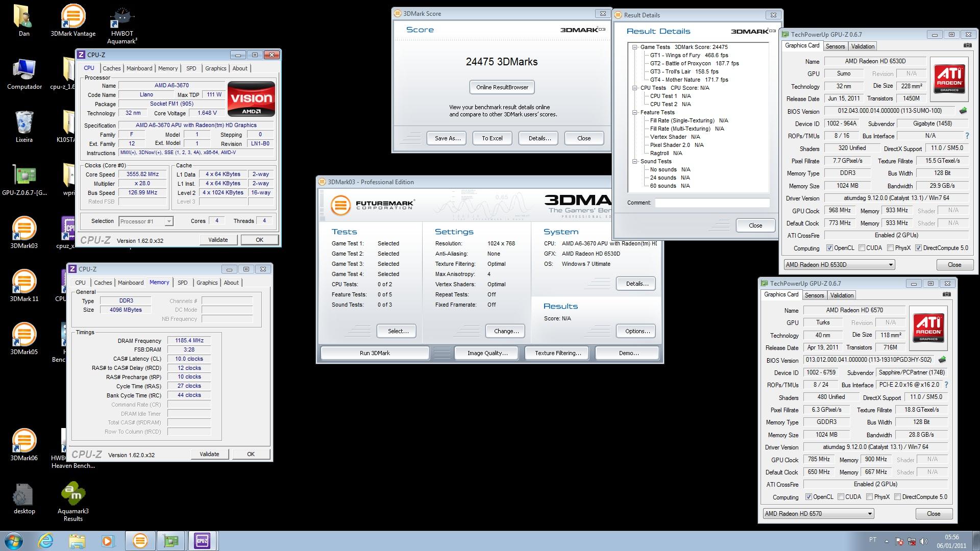
Task: Open the Computador desktop icon
Action: pos(24,74)
